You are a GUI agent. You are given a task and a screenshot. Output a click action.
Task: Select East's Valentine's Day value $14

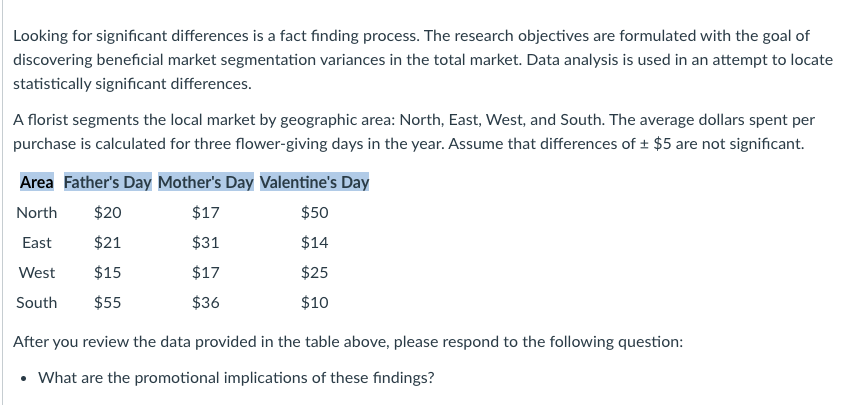[x=314, y=243]
